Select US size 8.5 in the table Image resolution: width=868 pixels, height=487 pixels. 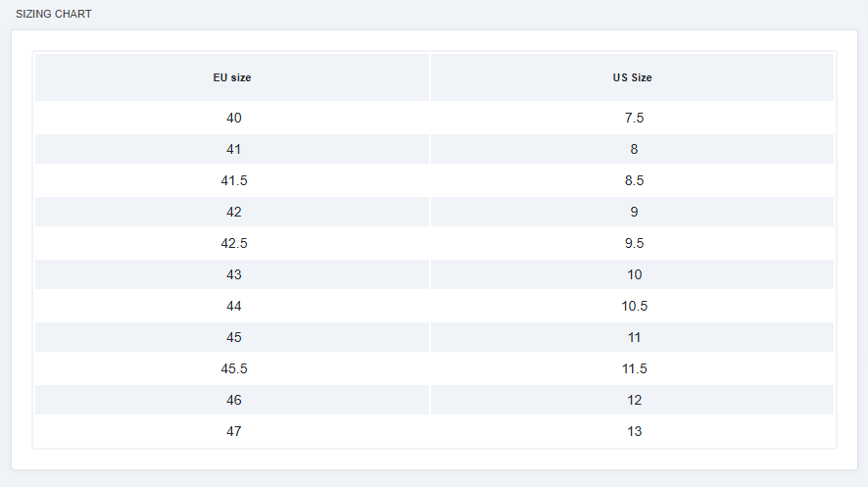[x=634, y=180]
